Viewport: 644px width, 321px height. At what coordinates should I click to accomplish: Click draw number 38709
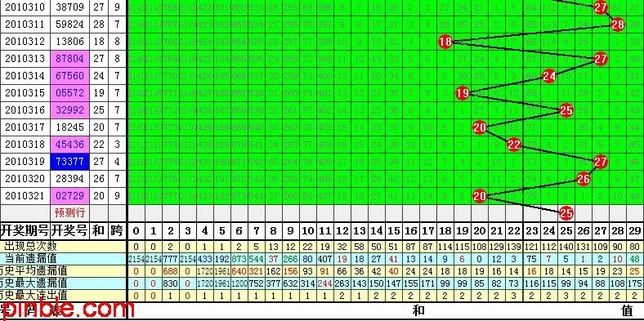(x=69, y=7)
